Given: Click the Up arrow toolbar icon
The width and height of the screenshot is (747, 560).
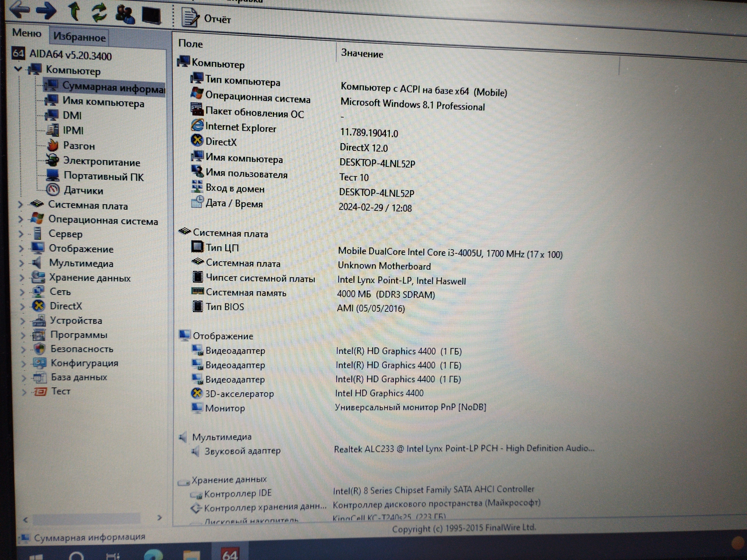Looking at the screenshot, I should coord(74,11).
